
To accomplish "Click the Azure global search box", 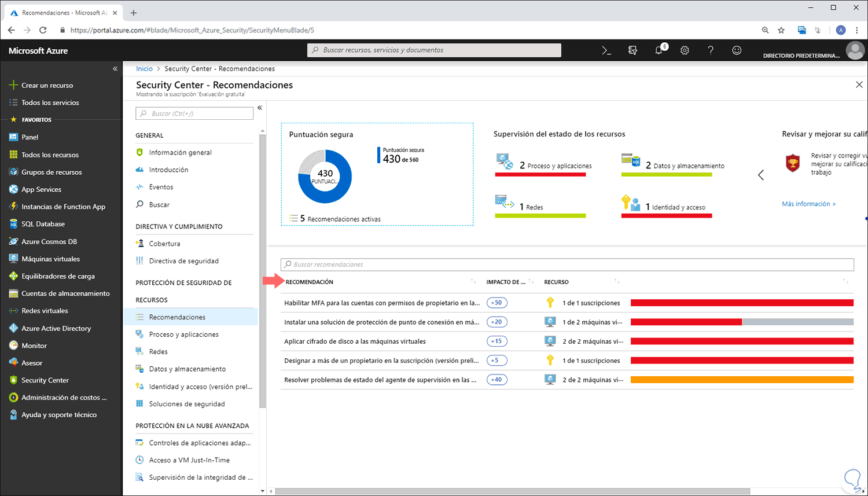I will coord(434,50).
